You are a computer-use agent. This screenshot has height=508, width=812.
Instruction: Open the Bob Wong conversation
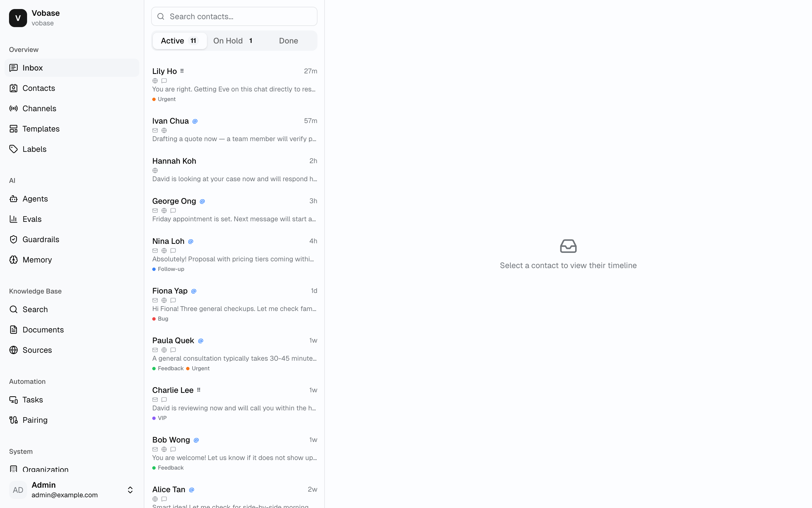[x=235, y=453]
